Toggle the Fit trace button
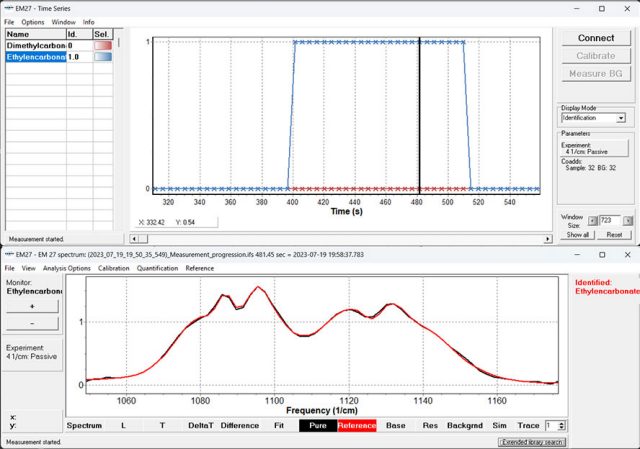 click(x=279, y=425)
